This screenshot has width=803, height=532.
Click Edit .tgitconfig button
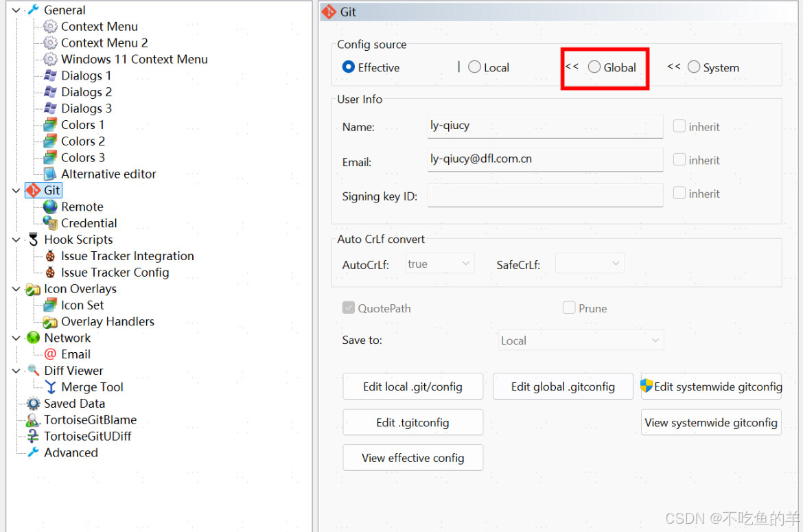pyautogui.click(x=412, y=422)
